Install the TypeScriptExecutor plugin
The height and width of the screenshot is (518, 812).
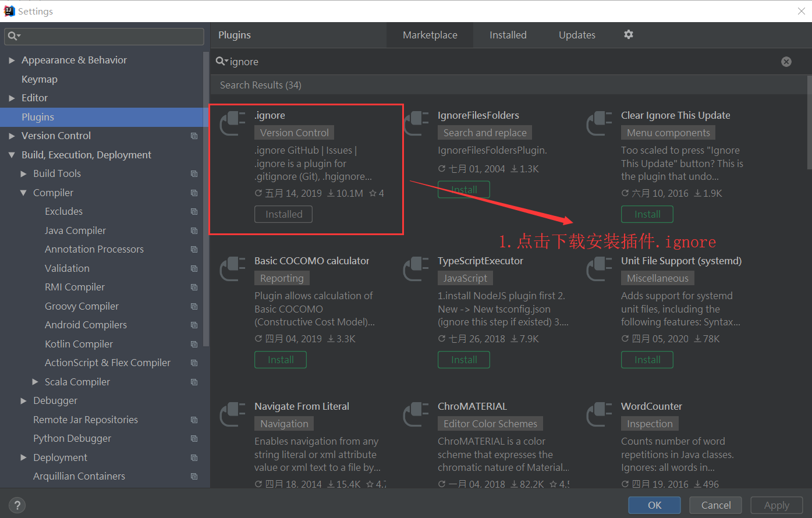pyautogui.click(x=464, y=360)
